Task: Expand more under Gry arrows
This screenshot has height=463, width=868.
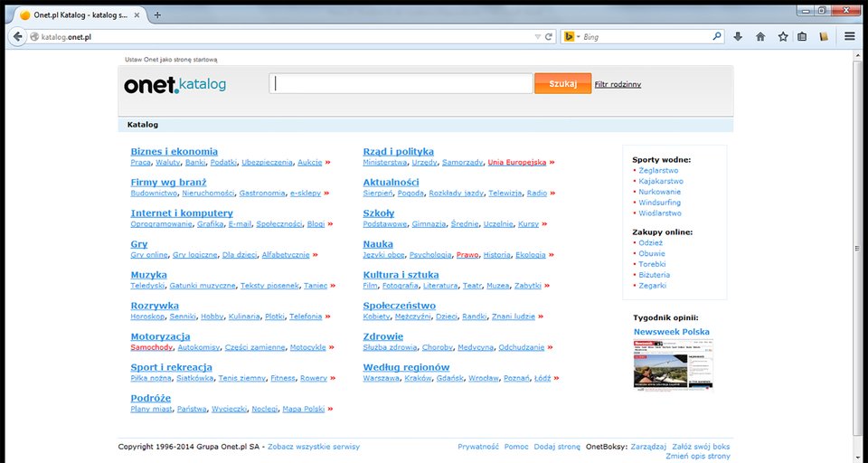Action: [315, 255]
